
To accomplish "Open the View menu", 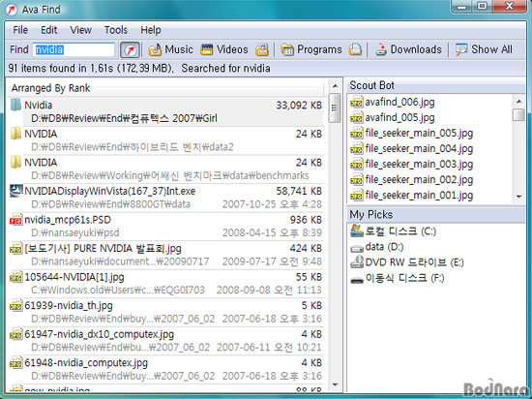I will tap(80, 30).
